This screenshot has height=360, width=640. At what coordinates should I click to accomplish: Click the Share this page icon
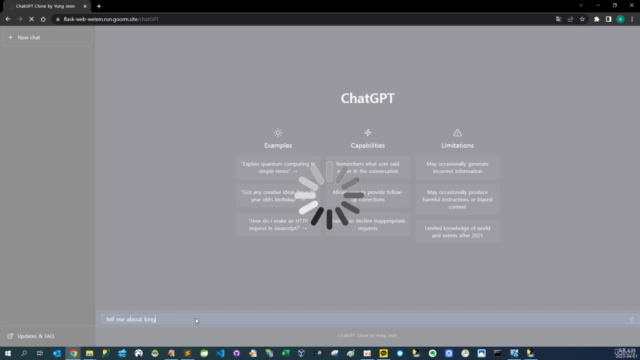[570, 19]
